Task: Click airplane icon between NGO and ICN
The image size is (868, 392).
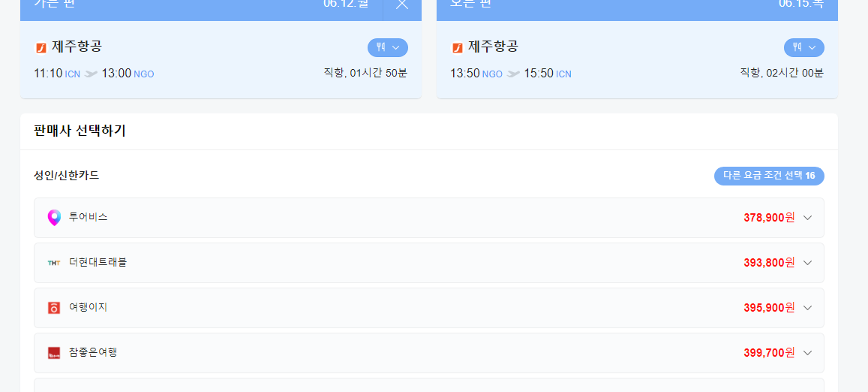Action: [513, 74]
